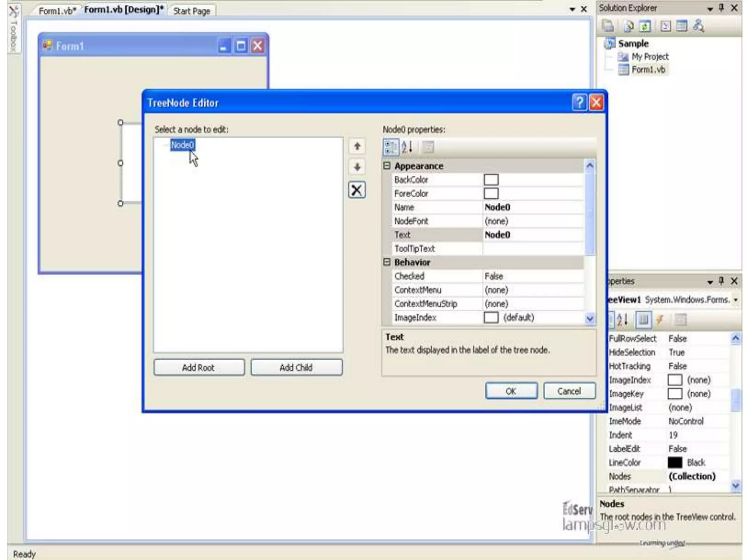The width and height of the screenshot is (747, 560).
Task: Click Add Root button
Action: 199,367
